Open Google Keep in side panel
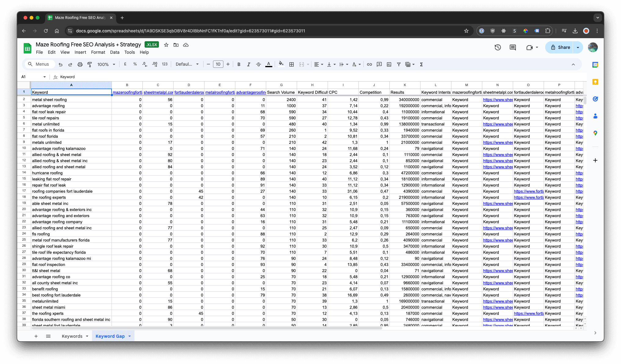 (x=595, y=82)
